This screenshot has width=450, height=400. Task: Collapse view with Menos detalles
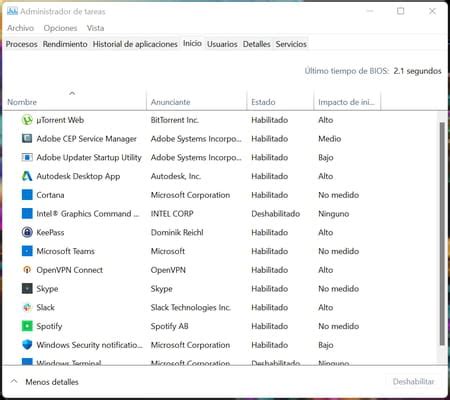pos(45,382)
